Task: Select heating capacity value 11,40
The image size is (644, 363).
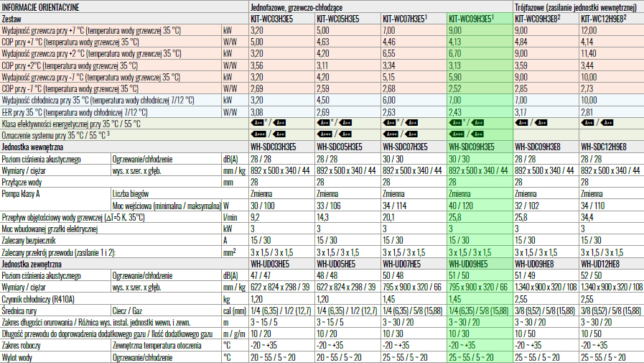Action: (589, 53)
